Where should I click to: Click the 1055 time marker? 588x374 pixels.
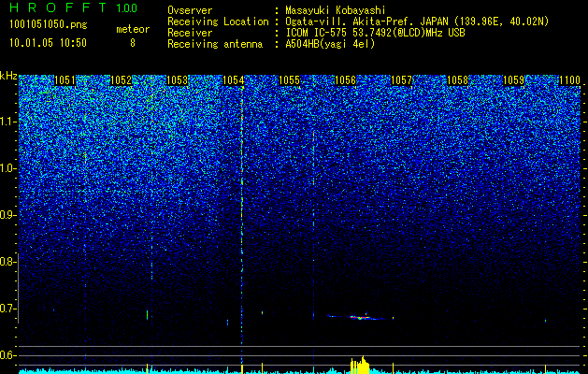click(x=289, y=80)
